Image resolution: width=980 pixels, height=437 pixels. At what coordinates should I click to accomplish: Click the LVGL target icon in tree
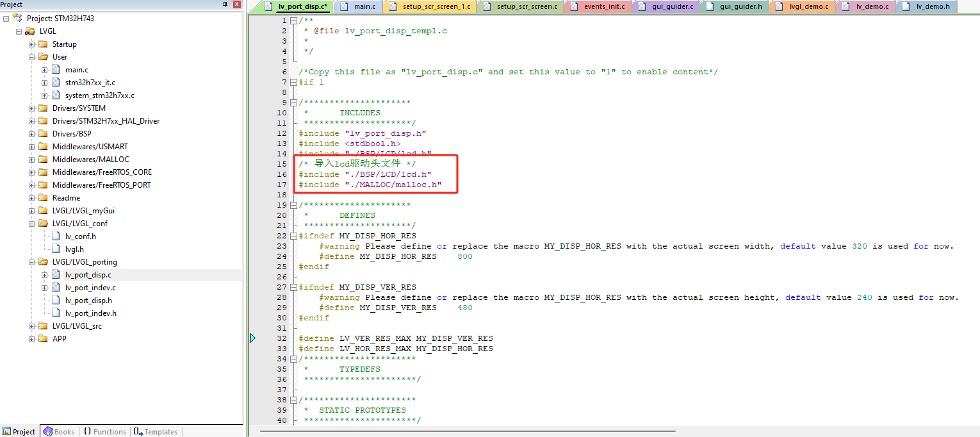[30, 31]
